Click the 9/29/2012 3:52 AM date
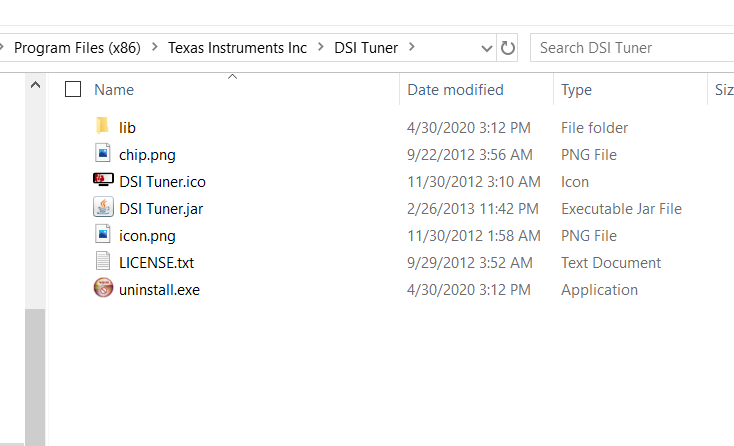 coord(470,263)
